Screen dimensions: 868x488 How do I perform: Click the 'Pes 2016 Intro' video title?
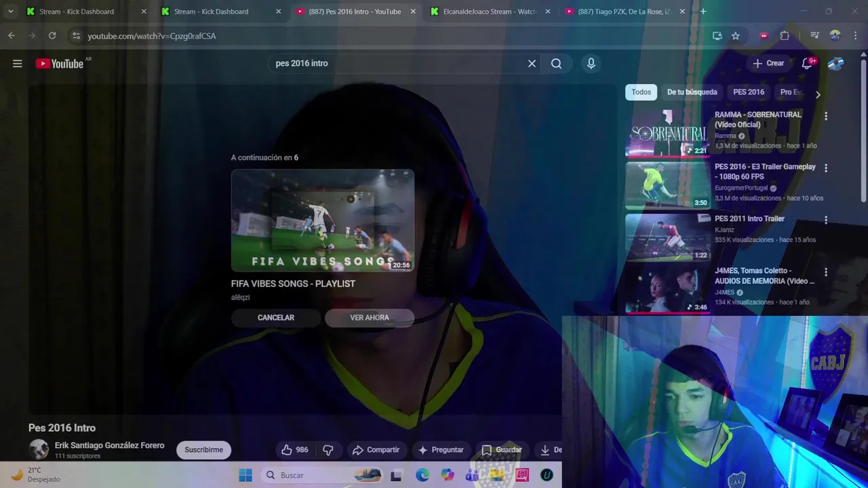62,428
